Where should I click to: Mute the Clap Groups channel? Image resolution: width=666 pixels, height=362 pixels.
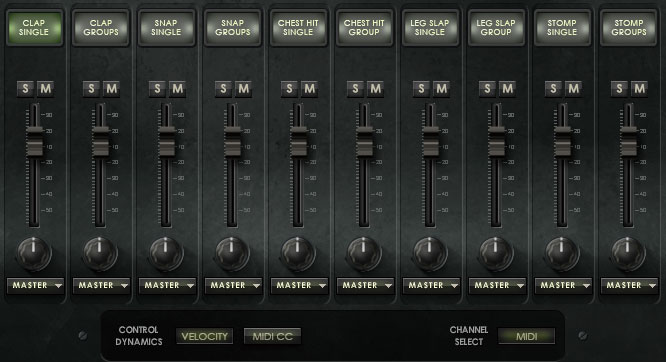pos(111,89)
